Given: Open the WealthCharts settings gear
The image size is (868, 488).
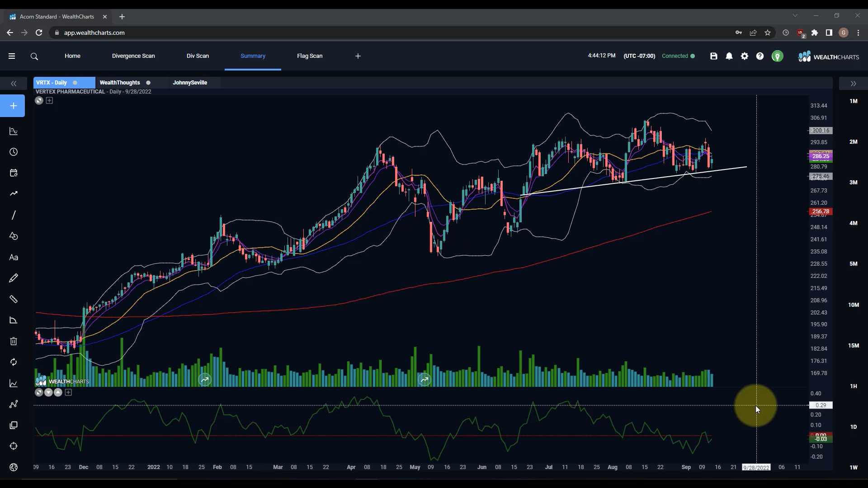Looking at the screenshot, I should point(745,56).
